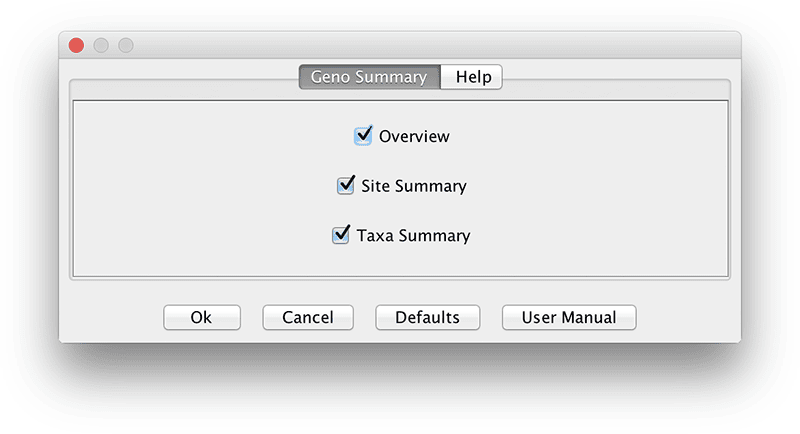
Task: Click the checkmark next to Overview
Action: (x=363, y=136)
